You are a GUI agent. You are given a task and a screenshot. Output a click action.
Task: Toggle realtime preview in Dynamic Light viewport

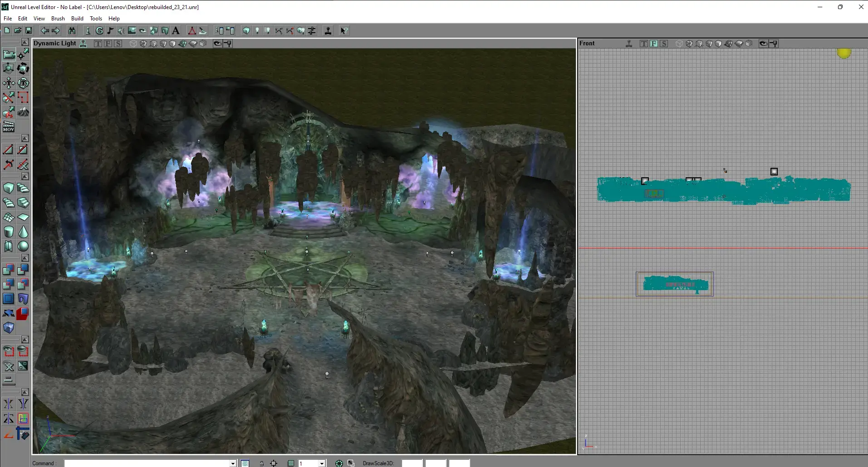pyautogui.click(x=83, y=44)
